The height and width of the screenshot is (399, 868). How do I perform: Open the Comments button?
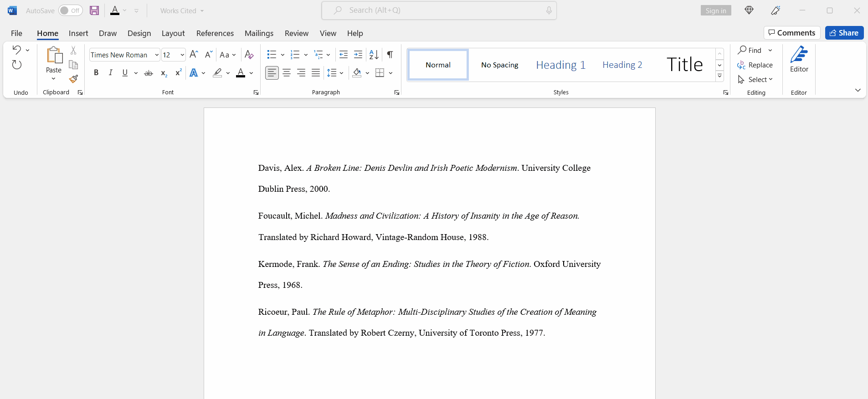(x=792, y=33)
